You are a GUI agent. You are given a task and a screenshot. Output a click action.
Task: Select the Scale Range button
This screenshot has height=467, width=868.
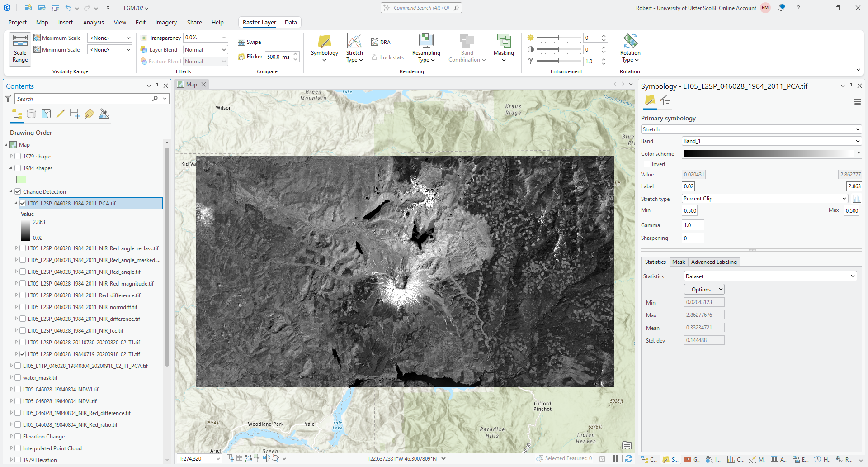(x=20, y=49)
